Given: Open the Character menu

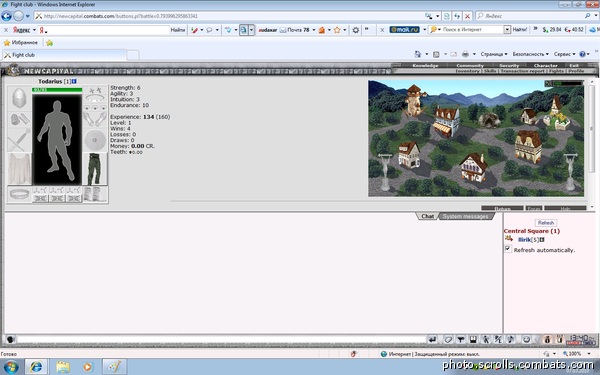Looking at the screenshot, I should pyautogui.click(x=545, y=65).
